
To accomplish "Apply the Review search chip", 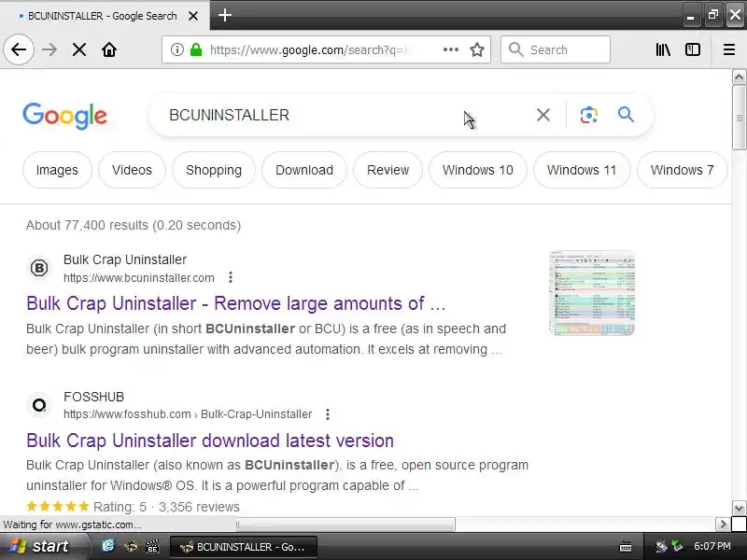I will pos(388,170).
